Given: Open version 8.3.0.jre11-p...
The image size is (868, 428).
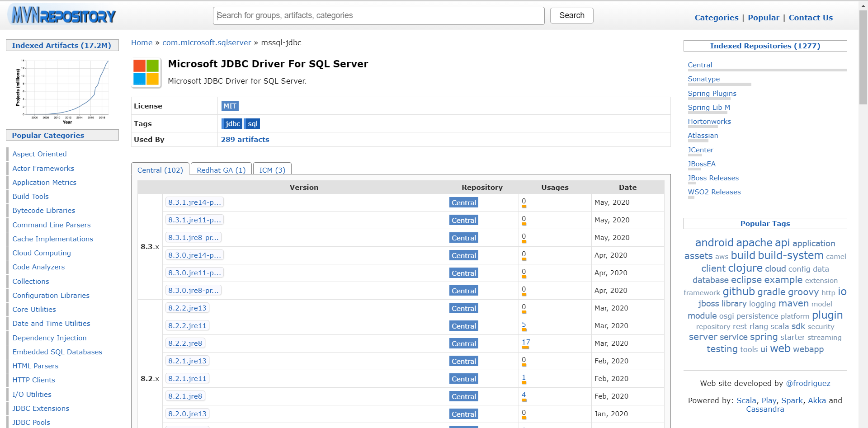Looking at the screenshot, I should pyautogui.click(x=194, y=273).
